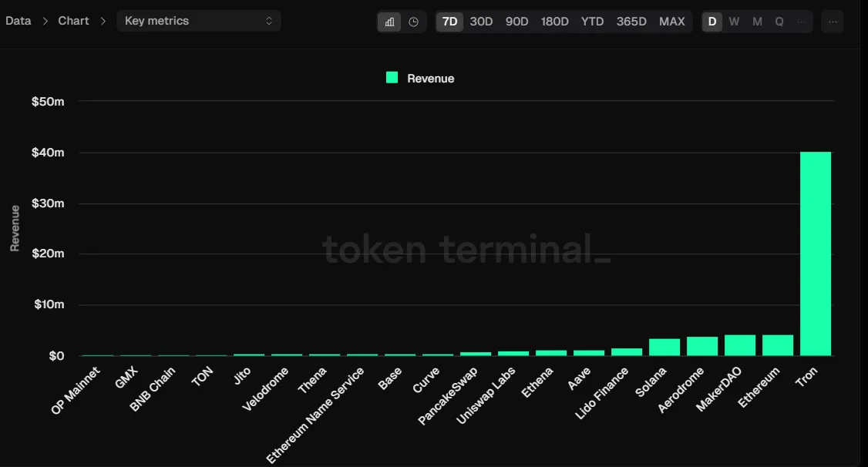Click the Tron revenue bar
This screenshot has height=467, width=868.
pos(816,254)
